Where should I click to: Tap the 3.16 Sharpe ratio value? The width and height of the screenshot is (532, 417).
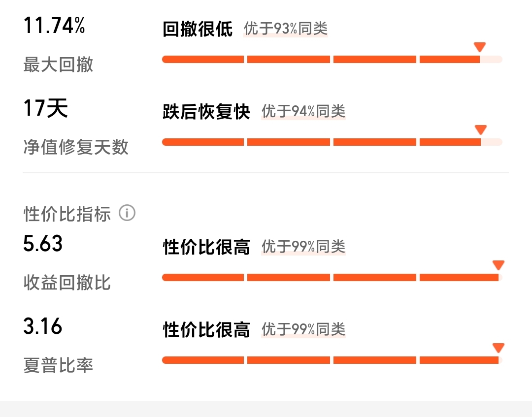coord(43,326)
